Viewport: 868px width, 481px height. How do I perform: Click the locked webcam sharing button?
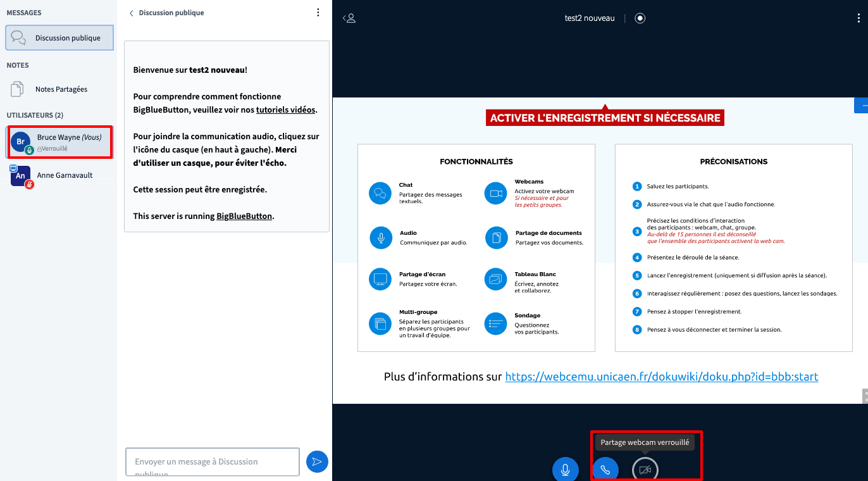[645, 470]
